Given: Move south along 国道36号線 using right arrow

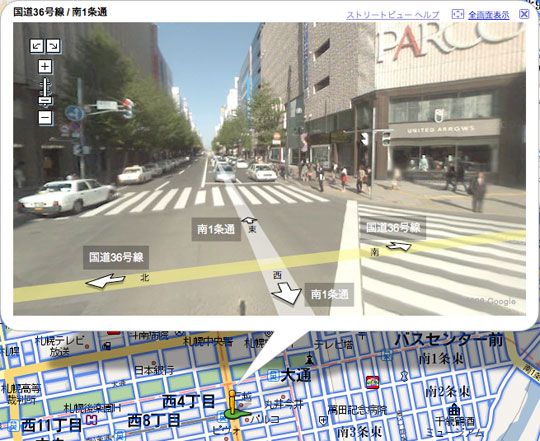Looking at the screenshot, I should click(x=399, y=246).
